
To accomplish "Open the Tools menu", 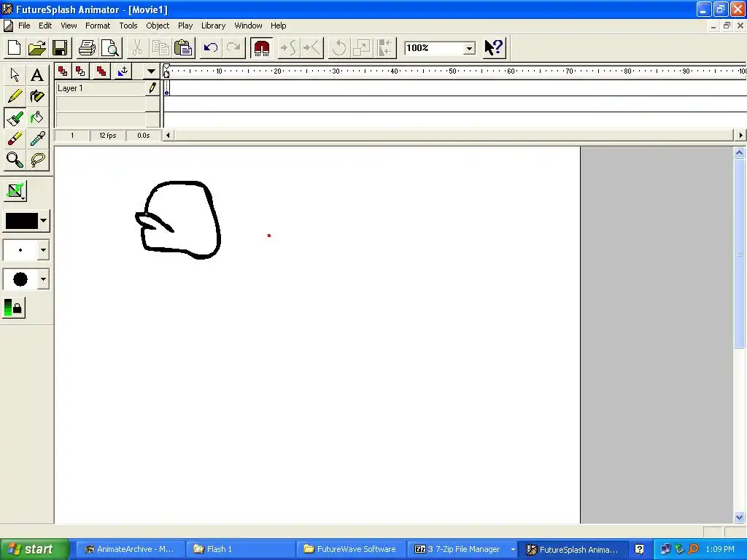I will pos(128,26).
